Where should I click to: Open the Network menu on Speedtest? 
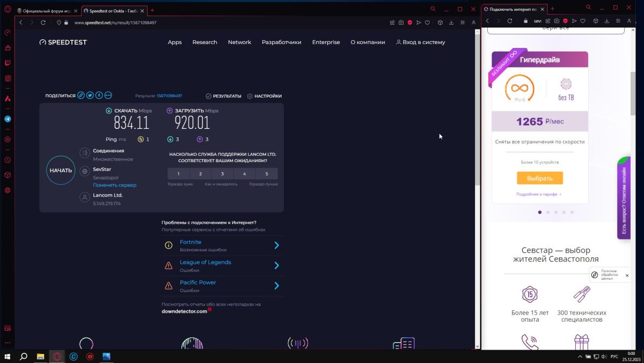pos(239,42)
